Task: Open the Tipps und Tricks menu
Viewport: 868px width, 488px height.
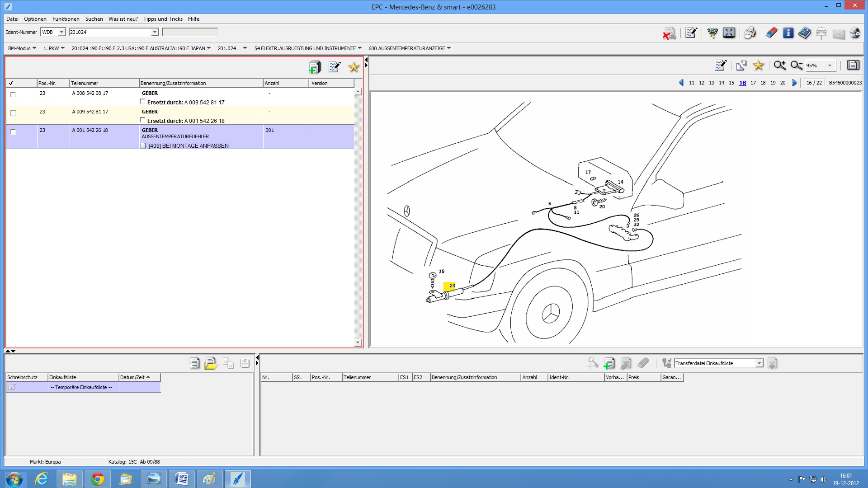Action: [163, 19]
